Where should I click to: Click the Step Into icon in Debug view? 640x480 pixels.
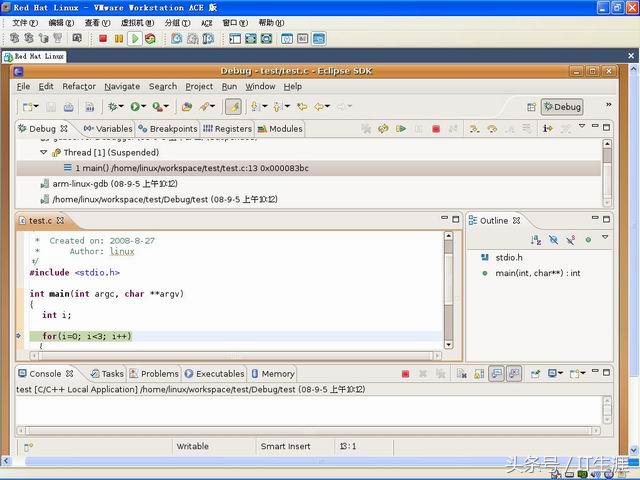(x=473, y=129)
